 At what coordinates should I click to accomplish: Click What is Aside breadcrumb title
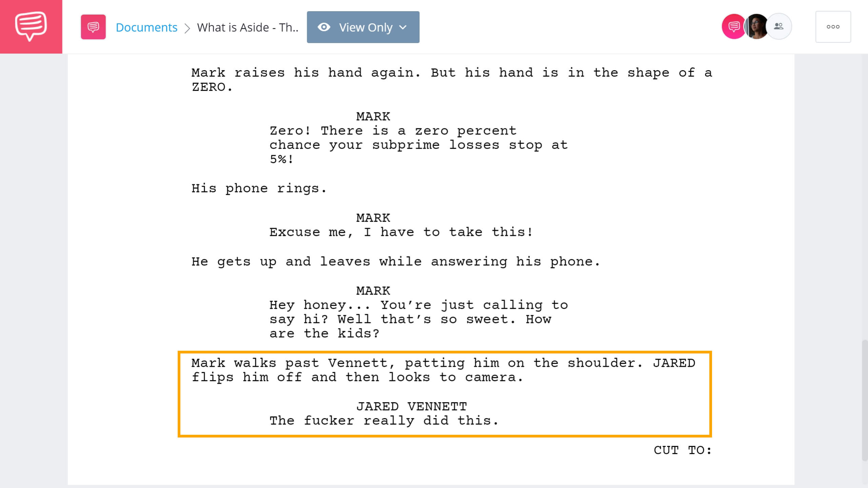pos(247,27)
